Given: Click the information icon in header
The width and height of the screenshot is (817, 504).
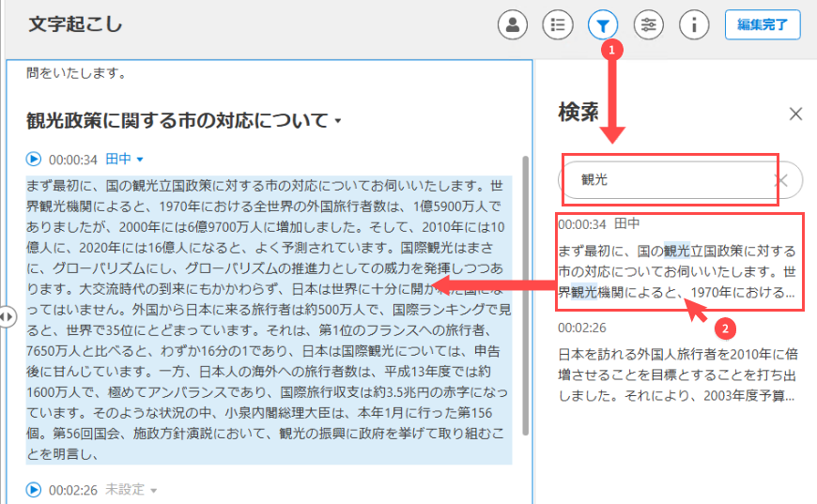Looking at the screenshot, I should 693,25.
